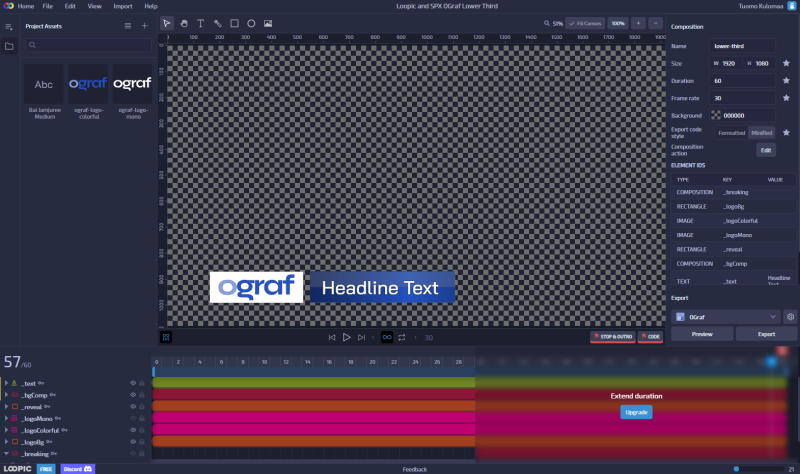Open OGraf export settings gear
This screenshot has height=474, width=800.
pos(790,317)
